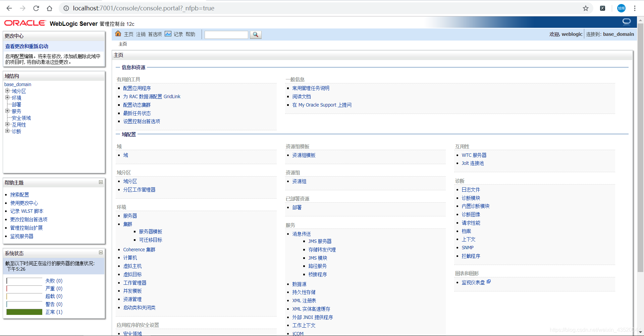Click browser home button
Screen dimensions: 644x336
49,8
